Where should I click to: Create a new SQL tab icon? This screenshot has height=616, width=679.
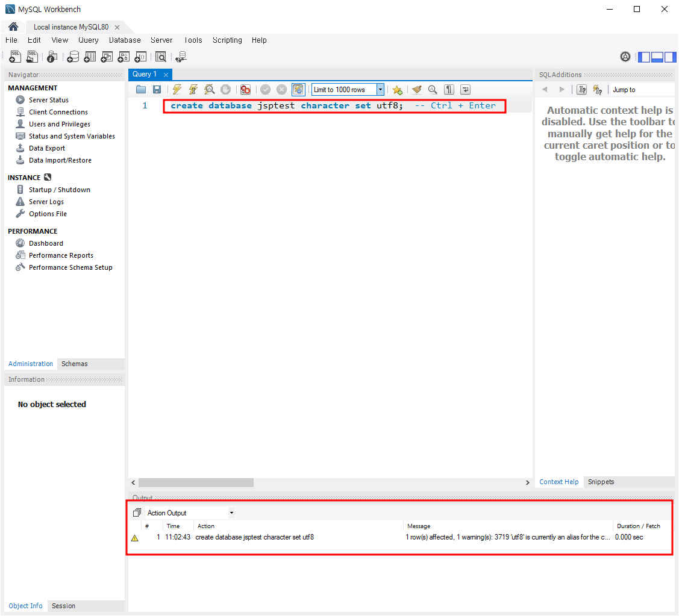tap(15, 57)
